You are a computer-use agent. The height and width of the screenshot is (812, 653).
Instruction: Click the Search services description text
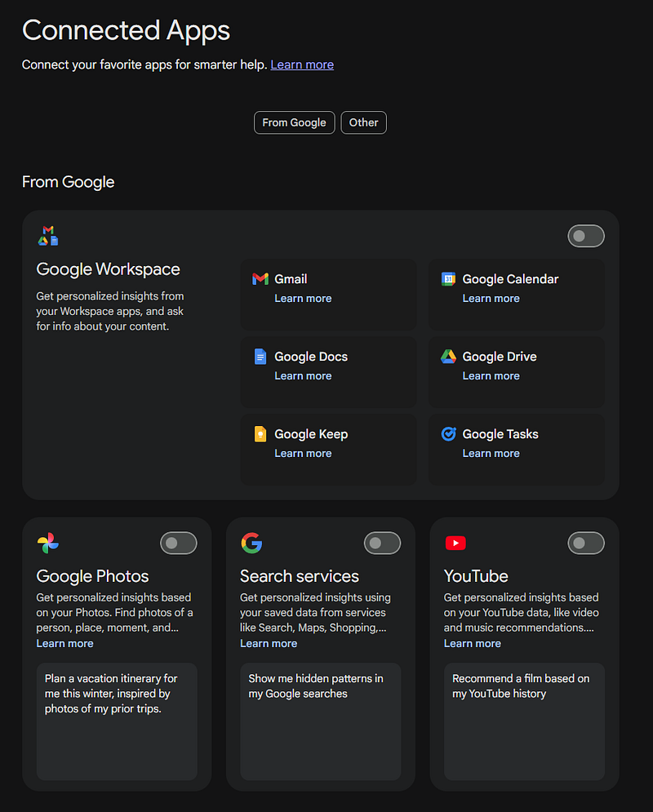coord(315,613)
